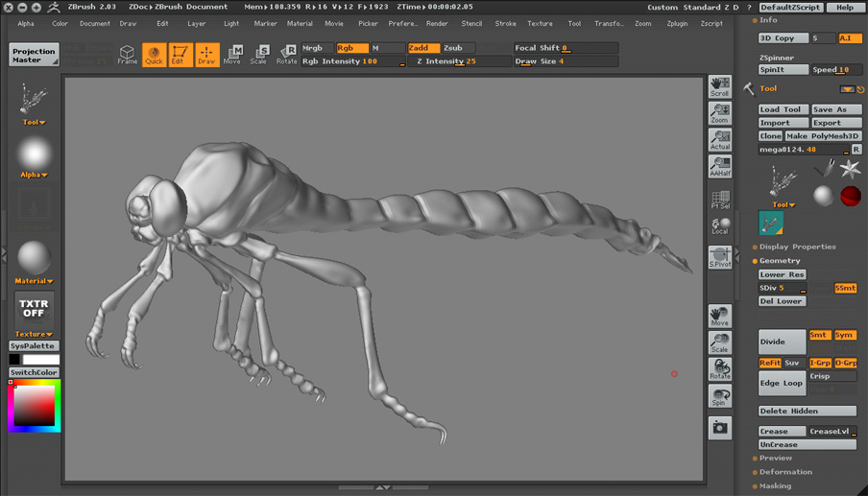Toggle ReFit option
This screenshot has width=868, height=496.
point(769,363)
